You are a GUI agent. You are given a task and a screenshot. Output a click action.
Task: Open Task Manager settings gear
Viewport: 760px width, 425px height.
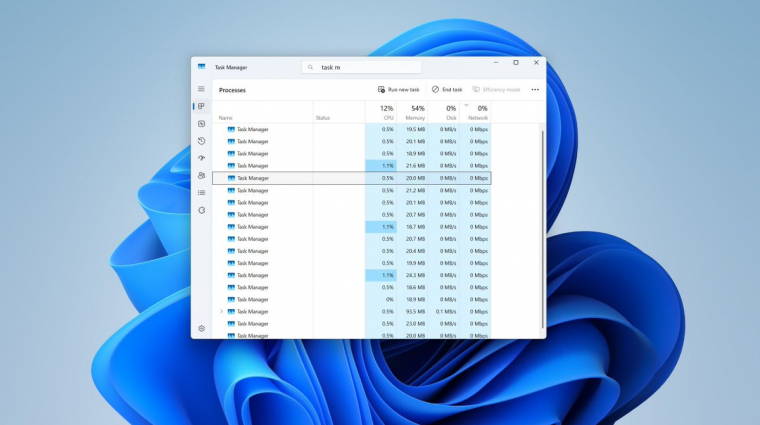tap(201, 328)
